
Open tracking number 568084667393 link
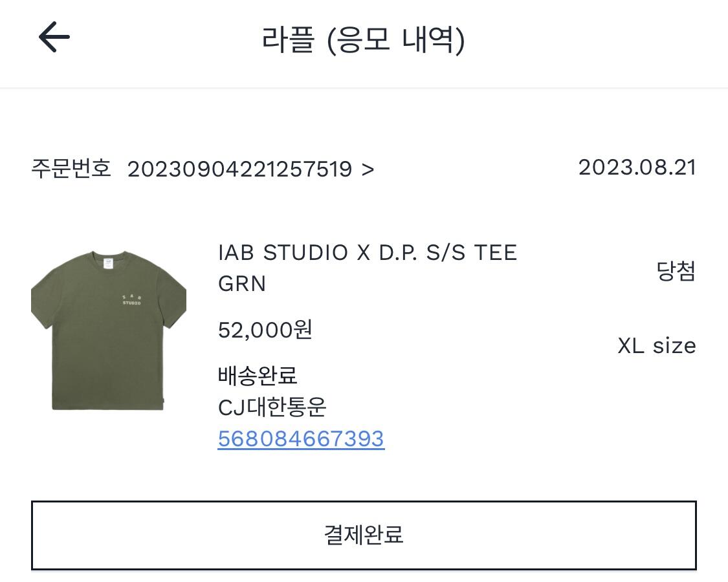coord(301,438)
